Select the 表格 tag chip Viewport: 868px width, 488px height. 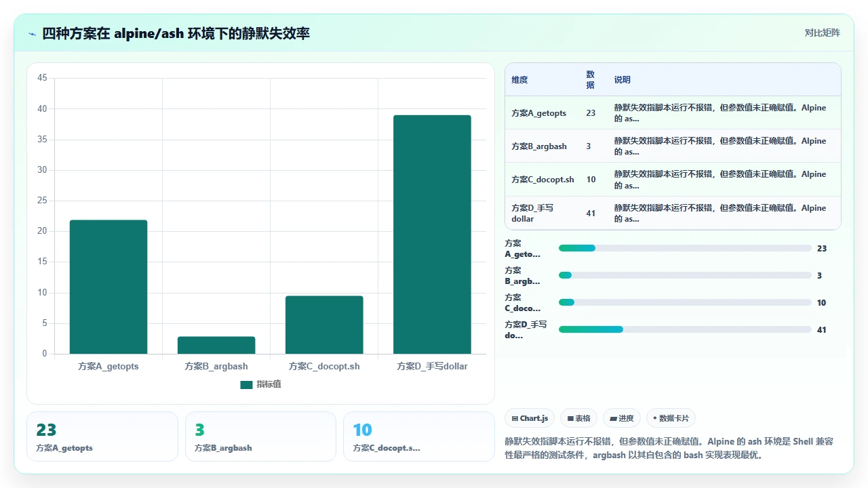coord(579,418)
